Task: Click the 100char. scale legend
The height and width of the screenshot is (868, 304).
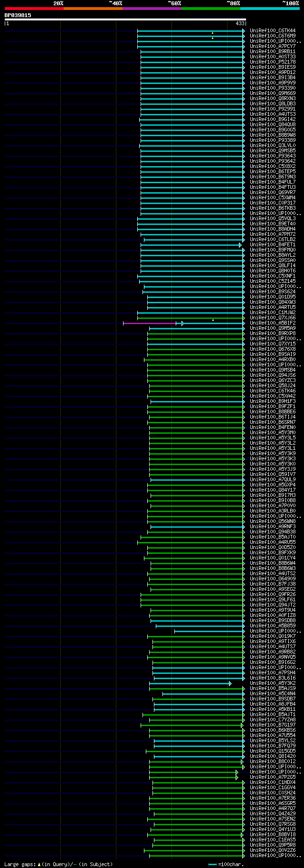Action: point(226,864)
